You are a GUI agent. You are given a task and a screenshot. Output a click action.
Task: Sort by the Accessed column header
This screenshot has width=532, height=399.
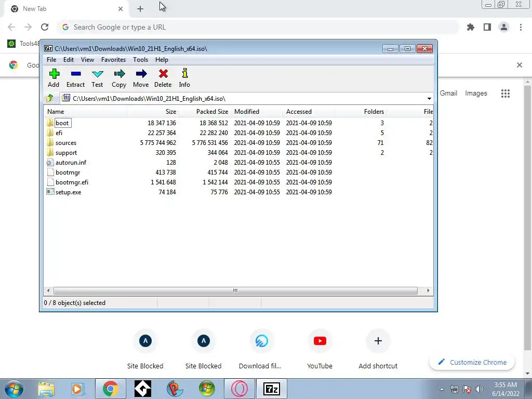[x=309, y=112]
